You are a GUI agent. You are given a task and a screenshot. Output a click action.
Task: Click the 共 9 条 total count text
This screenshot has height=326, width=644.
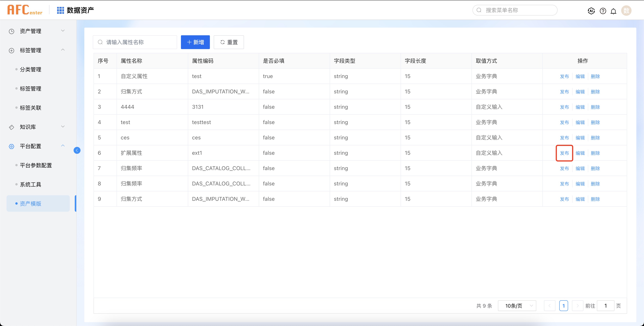[x=484, y=306]
